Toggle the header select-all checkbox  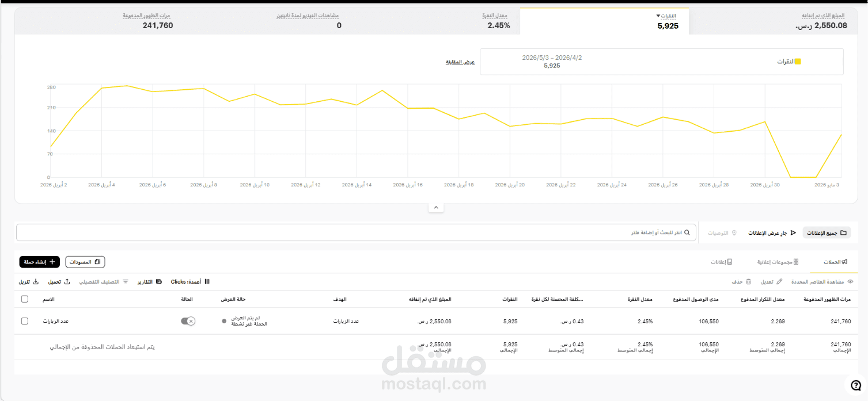pyautogui.click(x=24, y=299)
